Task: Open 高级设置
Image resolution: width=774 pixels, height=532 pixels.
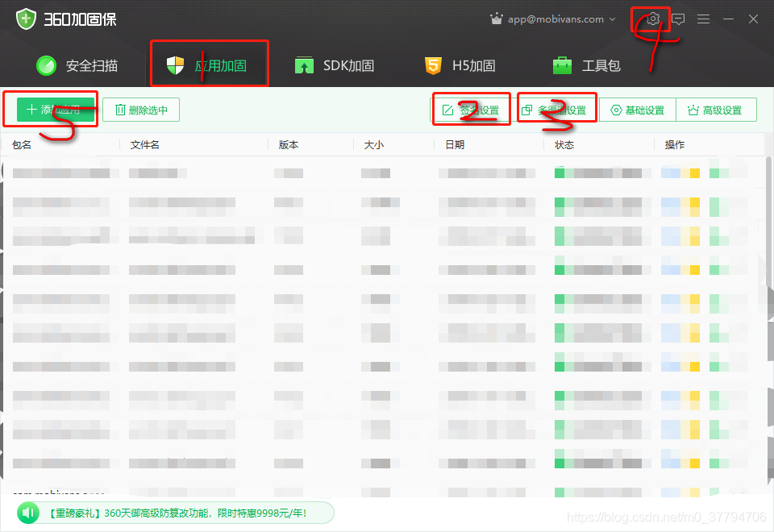Action: (716, 110)
